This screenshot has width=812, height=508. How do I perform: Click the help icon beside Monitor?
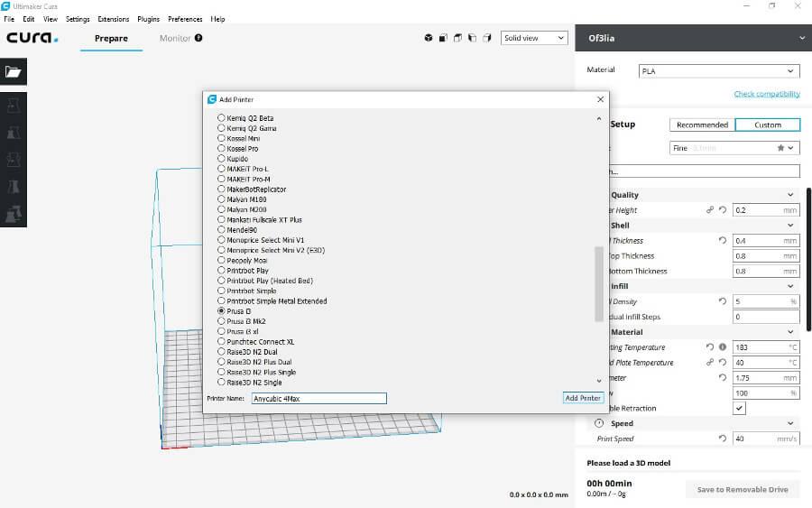coord(198,38)
